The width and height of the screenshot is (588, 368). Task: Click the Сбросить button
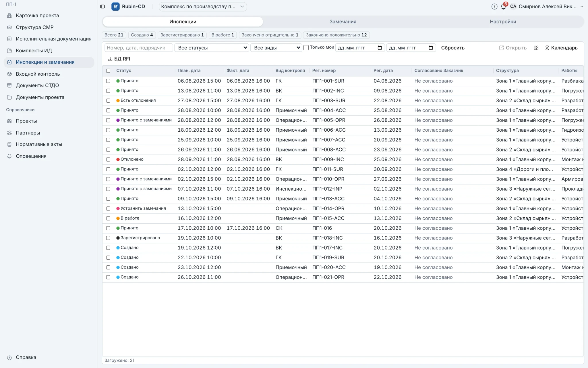(x=453, y=48)
